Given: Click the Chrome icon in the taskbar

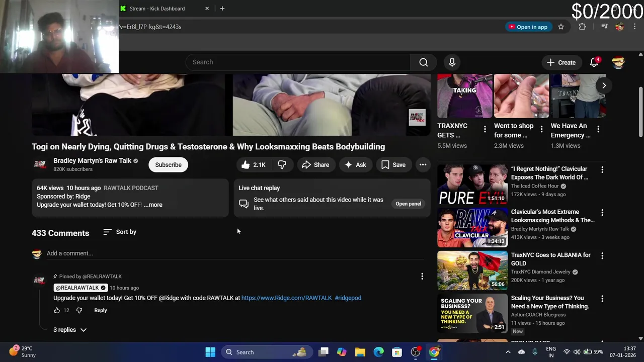Looking at the screenshot, I should [x=434, y=352].
